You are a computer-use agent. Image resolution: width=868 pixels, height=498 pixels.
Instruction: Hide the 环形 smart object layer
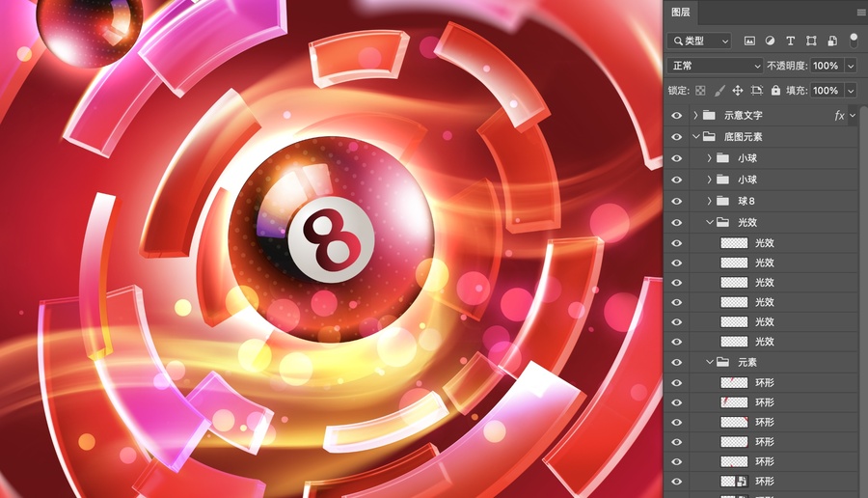(676, 482)
